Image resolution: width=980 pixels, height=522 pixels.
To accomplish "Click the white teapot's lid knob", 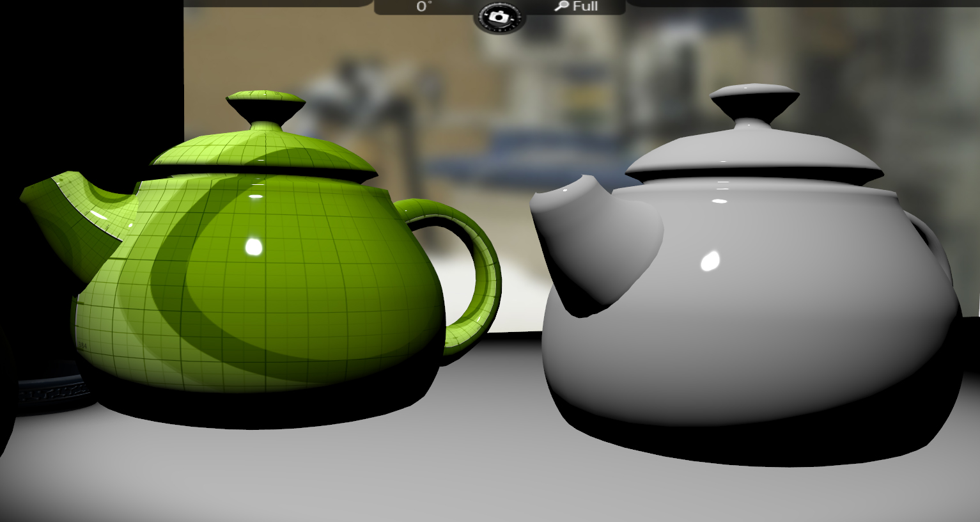I will coord(754,102).
